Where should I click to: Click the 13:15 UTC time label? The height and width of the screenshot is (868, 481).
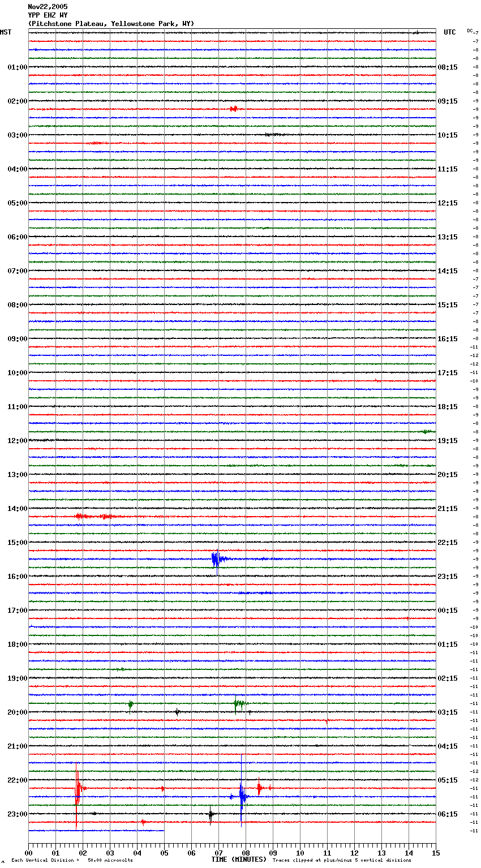[448, 237]
